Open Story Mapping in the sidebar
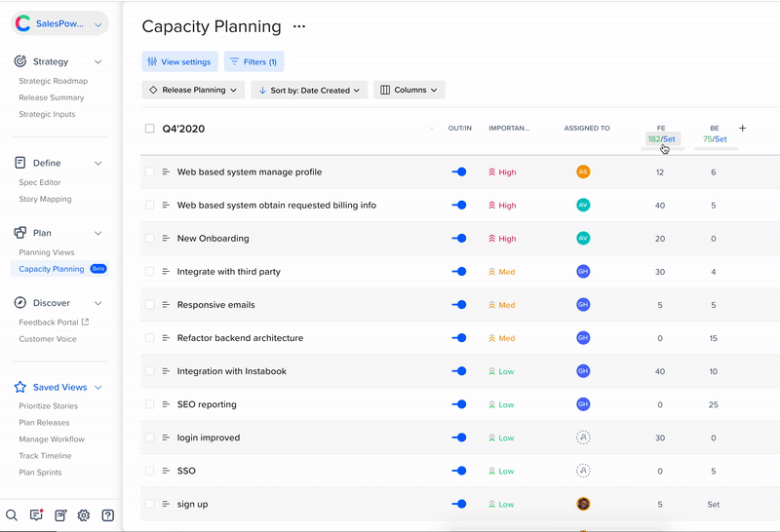 pyautogui.click(x=46, y=199)
